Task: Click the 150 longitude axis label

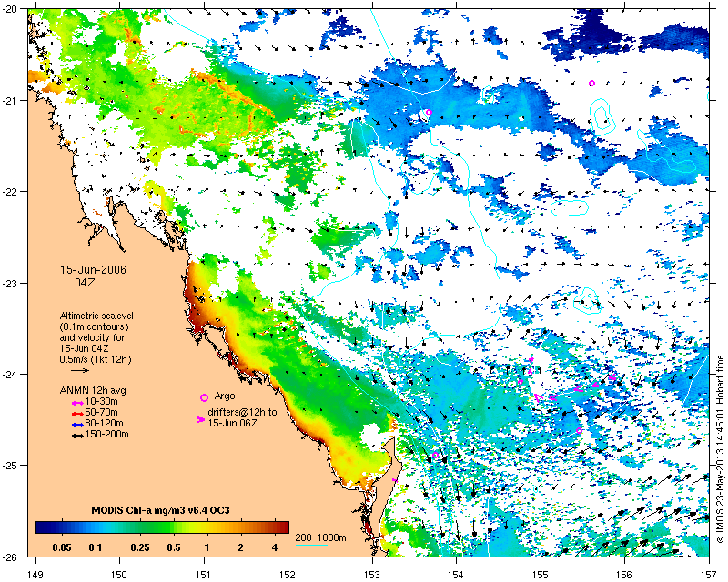Action: (119, 575)
